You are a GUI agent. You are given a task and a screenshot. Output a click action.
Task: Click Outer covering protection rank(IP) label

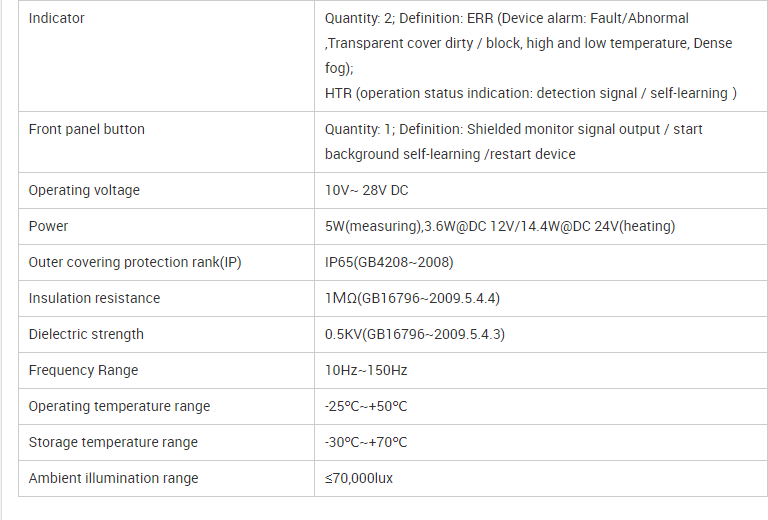tap(135, 262)
